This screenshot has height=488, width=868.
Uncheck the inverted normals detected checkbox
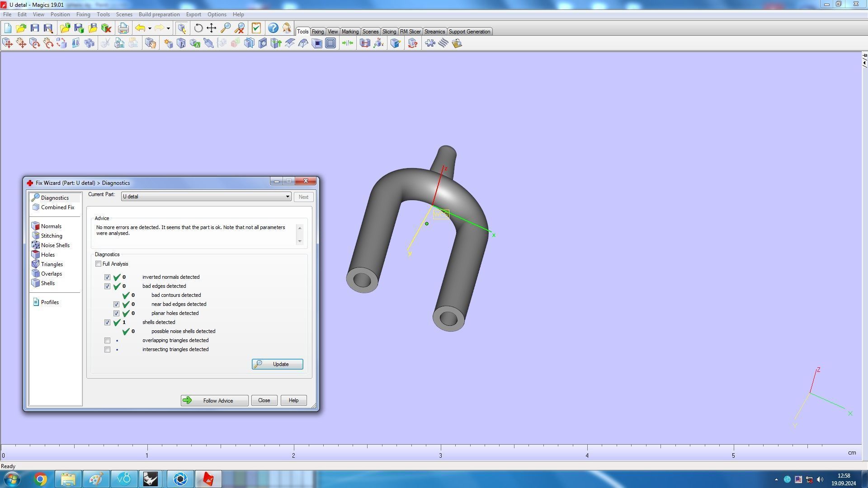point(107,277)
